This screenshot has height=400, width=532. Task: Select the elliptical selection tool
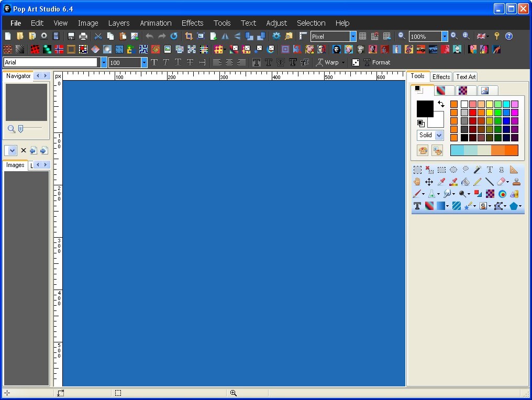[453, 170]
